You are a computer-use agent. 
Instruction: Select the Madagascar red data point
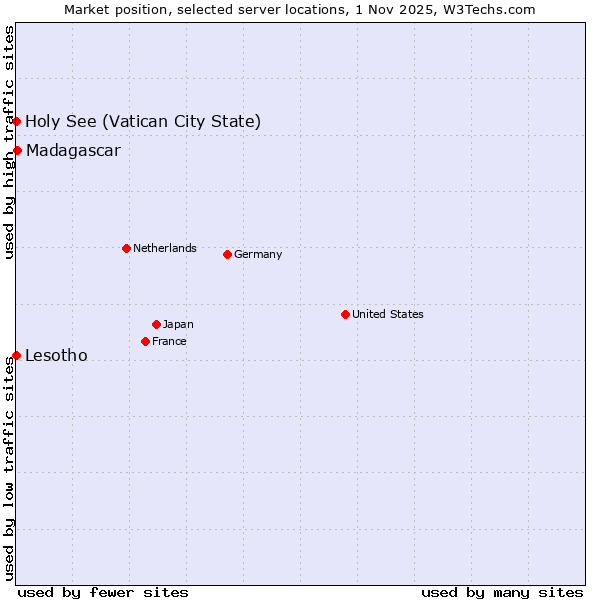click(x=17, y=150)
